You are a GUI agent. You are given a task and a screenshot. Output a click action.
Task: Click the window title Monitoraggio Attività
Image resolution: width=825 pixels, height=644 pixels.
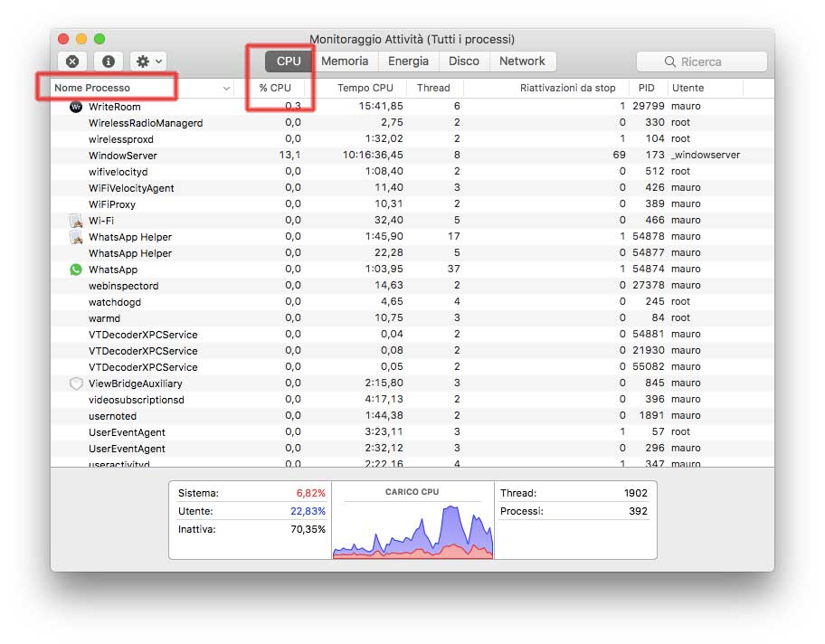412,40
